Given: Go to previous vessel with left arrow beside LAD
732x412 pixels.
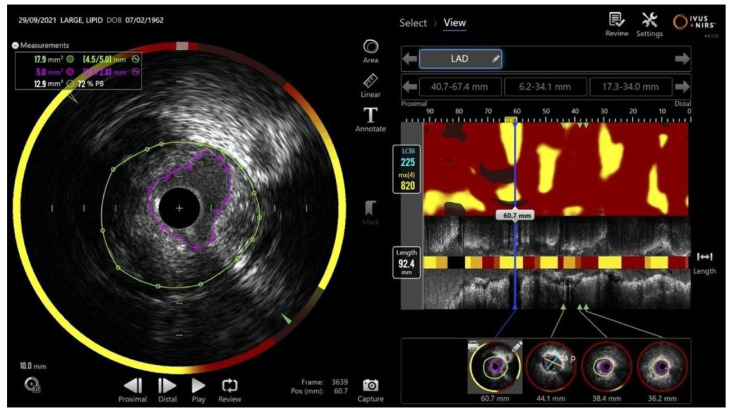Looking at the screenshot, I should click(x=410, y=59).
